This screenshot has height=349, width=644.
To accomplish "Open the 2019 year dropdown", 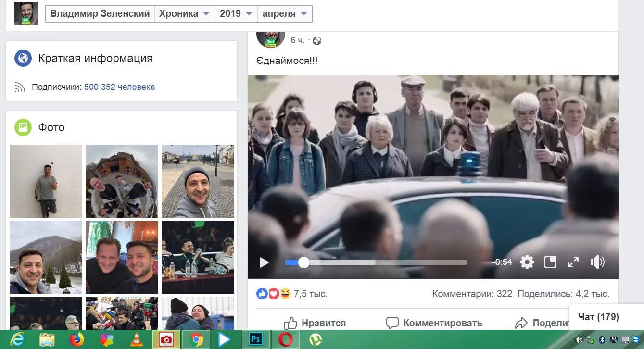I will pyautogui.click(x=236, y=13).
